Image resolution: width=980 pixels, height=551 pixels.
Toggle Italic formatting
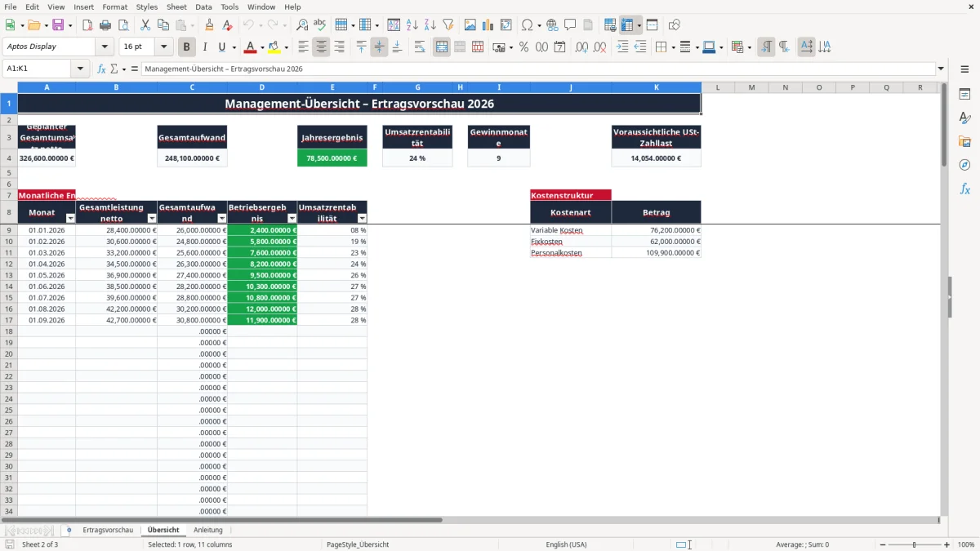(x=205, y=47)
